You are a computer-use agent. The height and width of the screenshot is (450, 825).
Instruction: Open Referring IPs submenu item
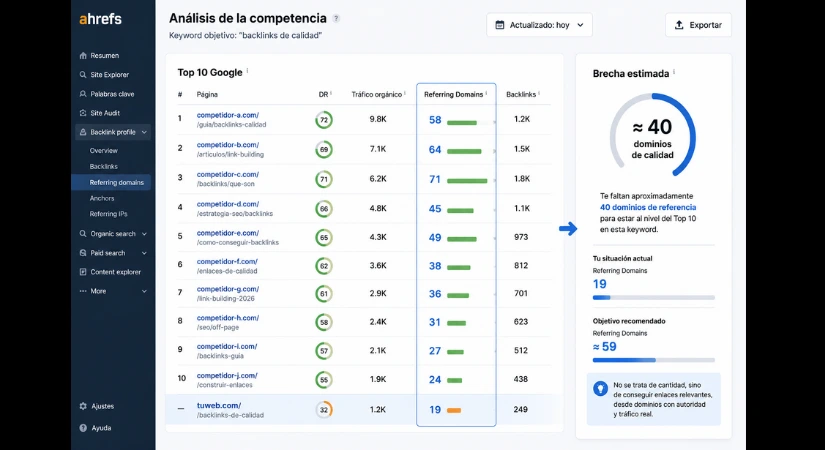108,214
